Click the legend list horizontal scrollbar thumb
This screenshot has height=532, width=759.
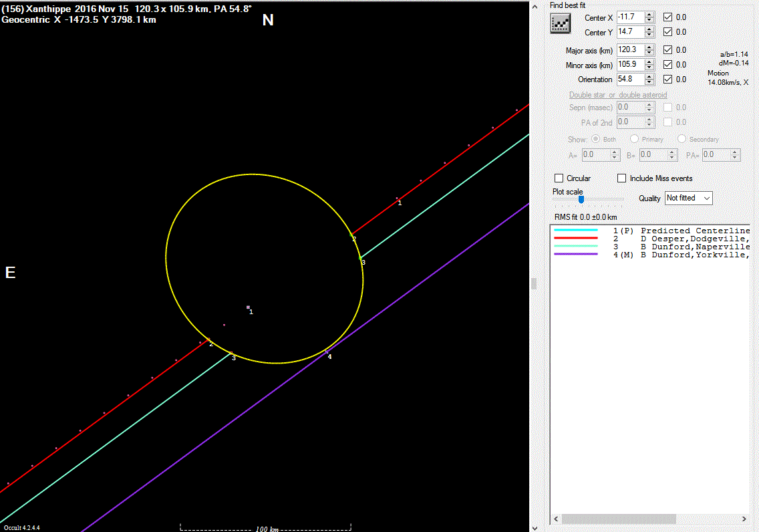pos(619,519)
